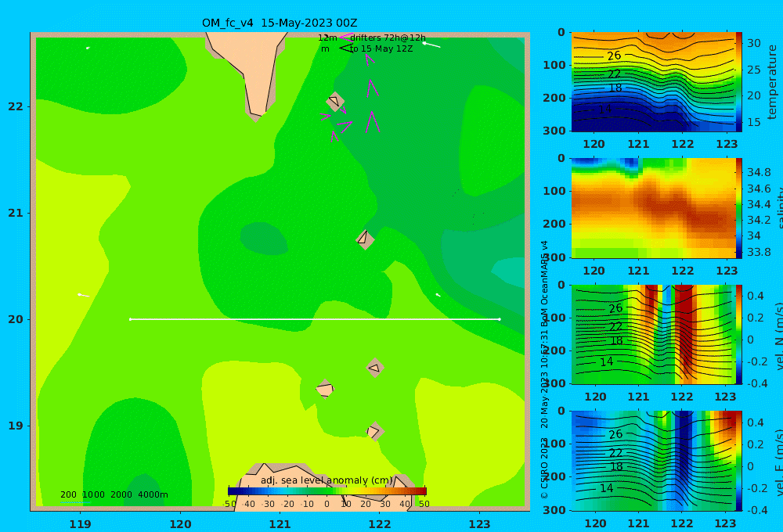
Task: Open the salinity cross-section panel
Action: pos(653,208)
